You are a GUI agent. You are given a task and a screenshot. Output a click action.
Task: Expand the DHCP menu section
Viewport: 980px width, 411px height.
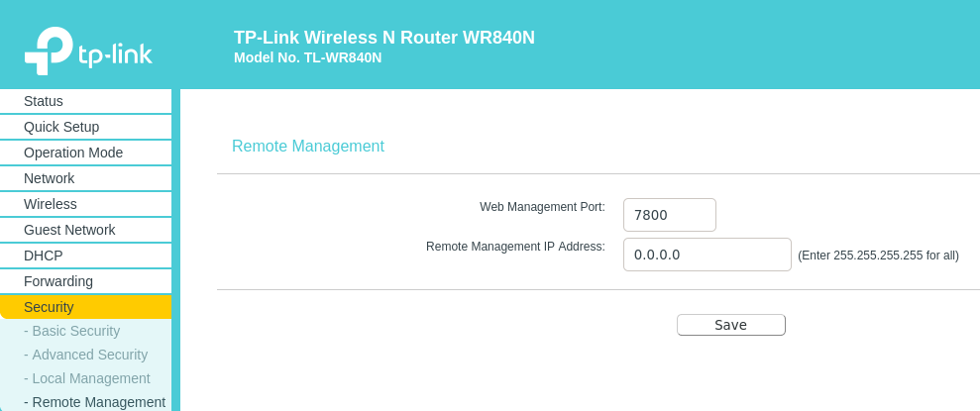tap(44, 256)
